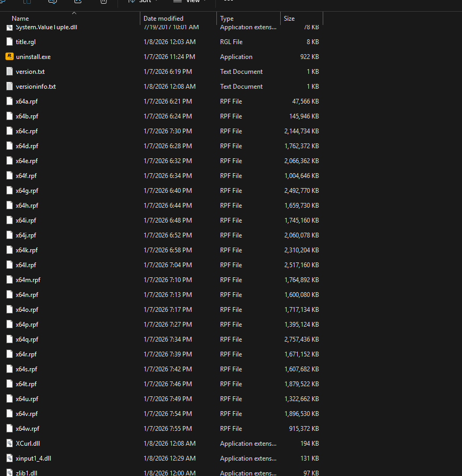Sort files by Name column header
The width and height of the screenshot is (462, 476).
(x=20, y=19)
